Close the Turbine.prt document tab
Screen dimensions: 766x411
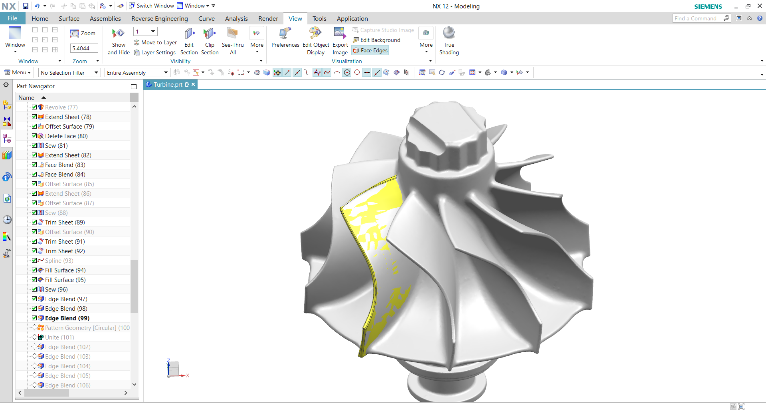click(193, 85)
